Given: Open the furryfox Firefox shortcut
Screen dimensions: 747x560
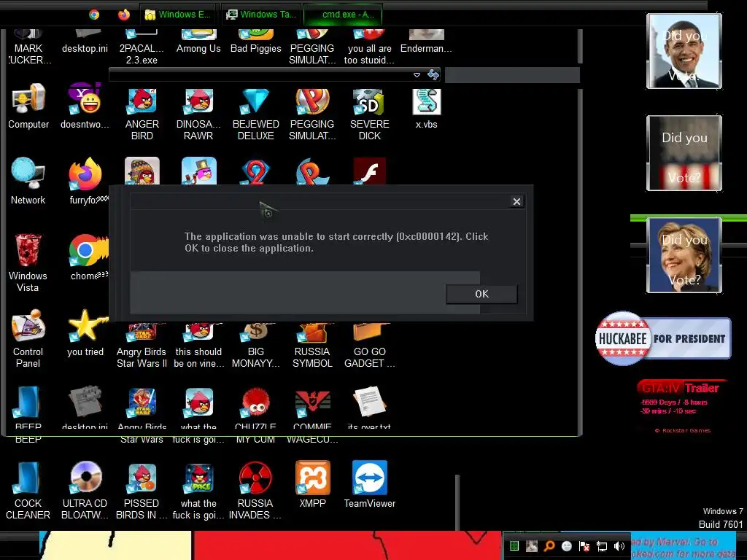Looking at the screenshot, I should (x=88, y=182).
